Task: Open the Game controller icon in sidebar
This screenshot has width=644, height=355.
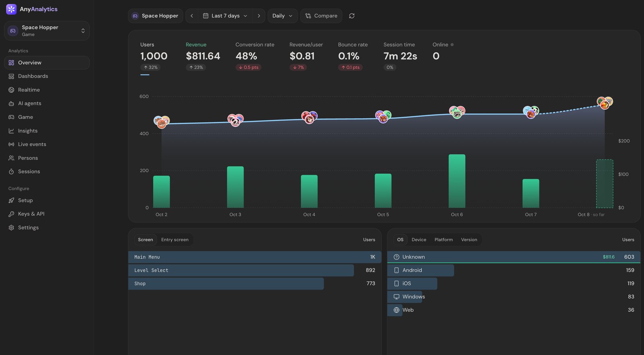Action: click(11, 117)
